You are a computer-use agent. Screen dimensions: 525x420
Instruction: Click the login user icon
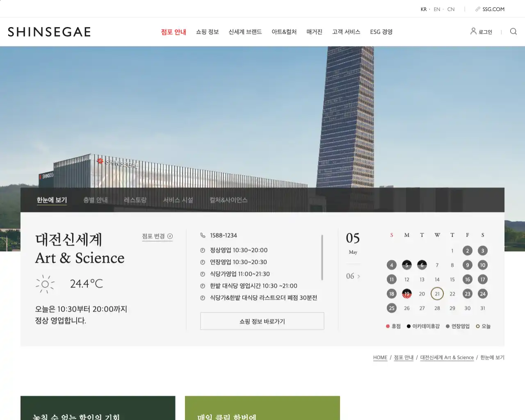pos(473,31)
